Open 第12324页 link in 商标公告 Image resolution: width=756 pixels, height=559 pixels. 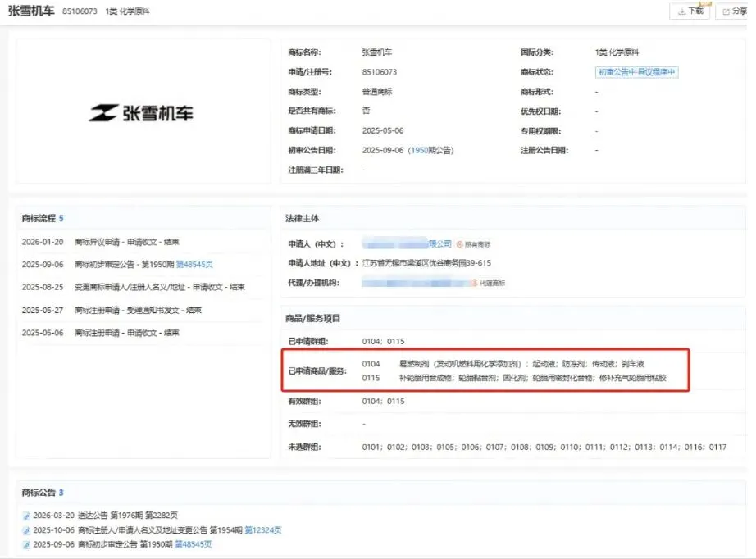click(262, 530)
